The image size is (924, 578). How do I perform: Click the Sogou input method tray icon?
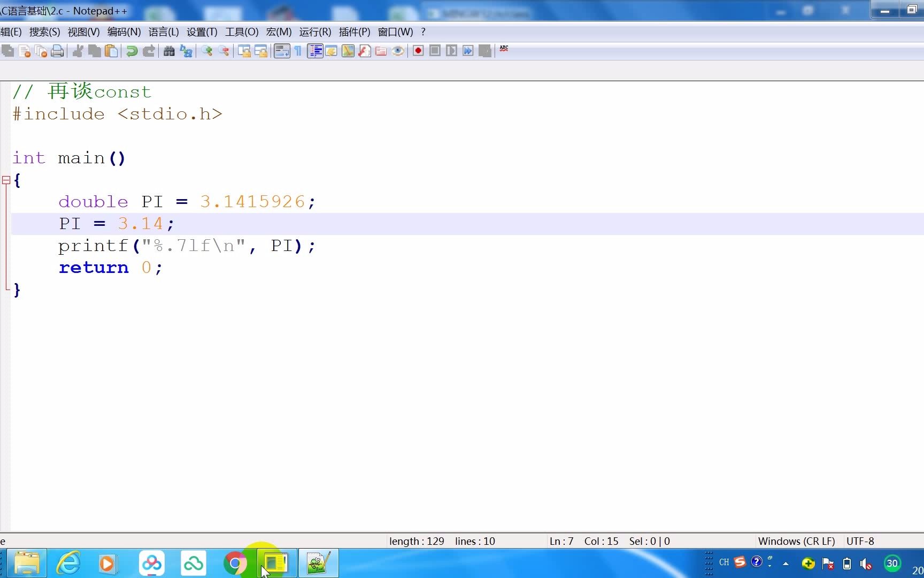(740, 562)
